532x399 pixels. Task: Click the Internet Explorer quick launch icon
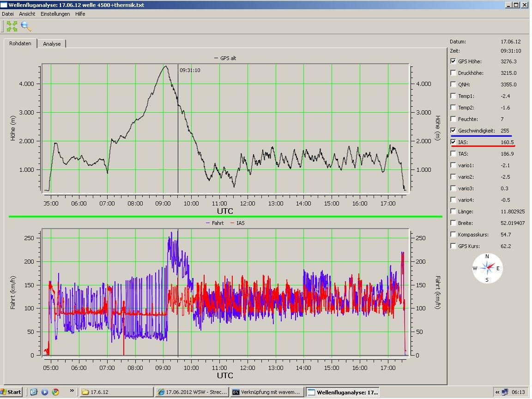[34, 392]
